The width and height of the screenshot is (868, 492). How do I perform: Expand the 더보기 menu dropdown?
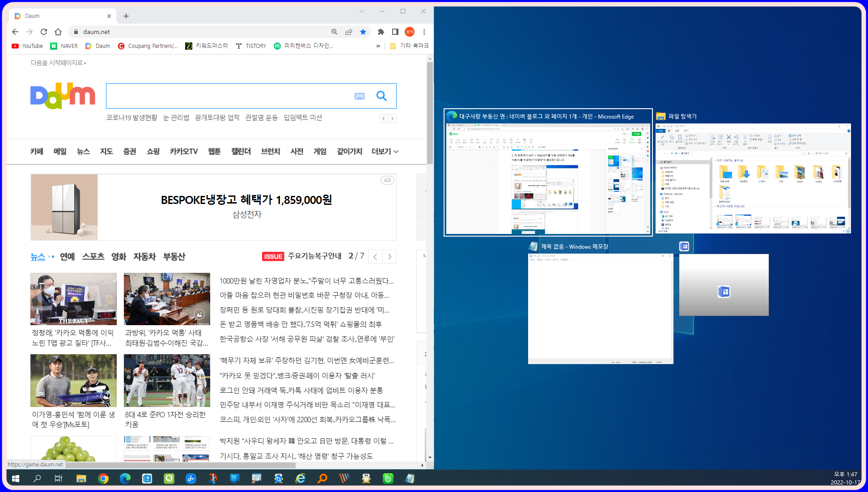[385, 152]
